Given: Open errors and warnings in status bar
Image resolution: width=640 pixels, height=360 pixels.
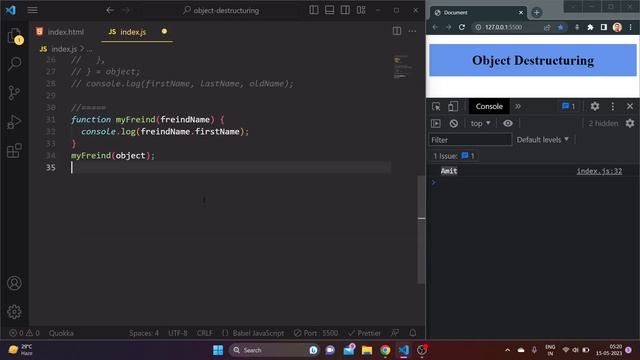Looking at the screenshot, I should coord(24,333).
